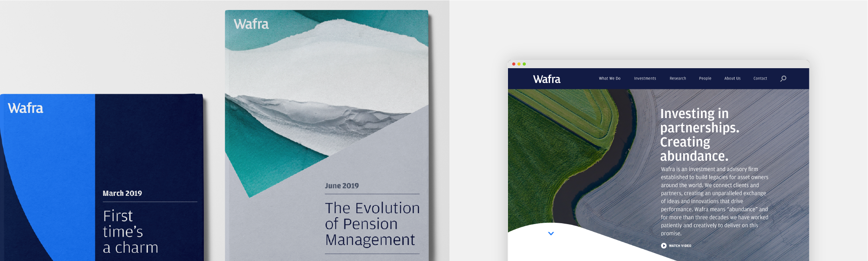Click the blue down chevron arrow
The height and width of the screenshot is (261, 868).
tap(551, 234)
